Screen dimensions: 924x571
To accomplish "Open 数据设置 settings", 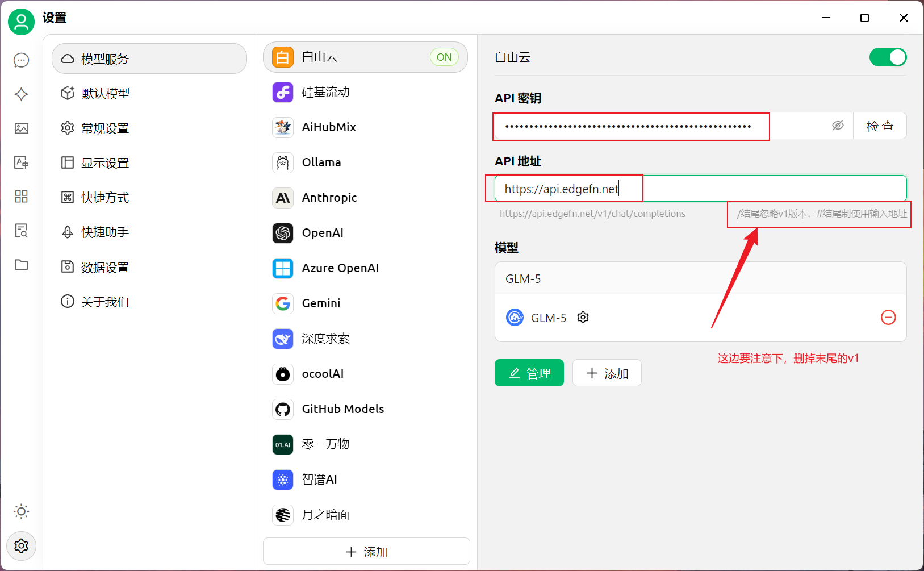I will (149, 267).
